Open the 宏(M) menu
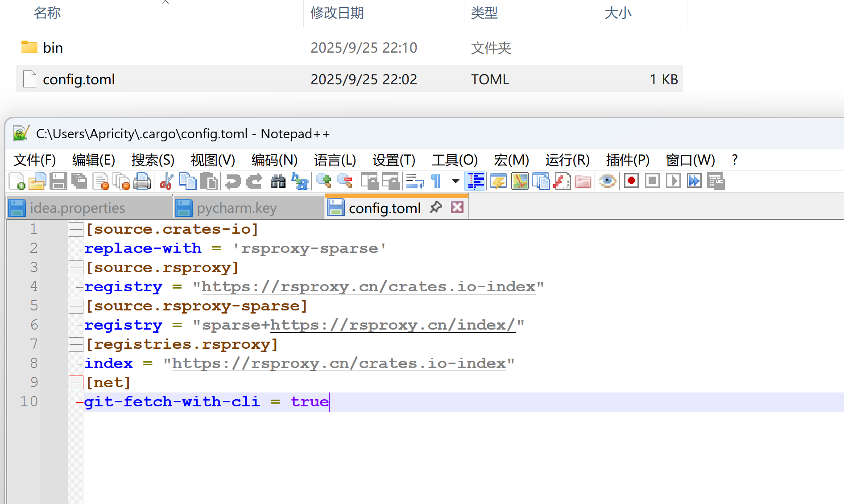The width and height of the screenshot is (844, 504). coord(511,160)
